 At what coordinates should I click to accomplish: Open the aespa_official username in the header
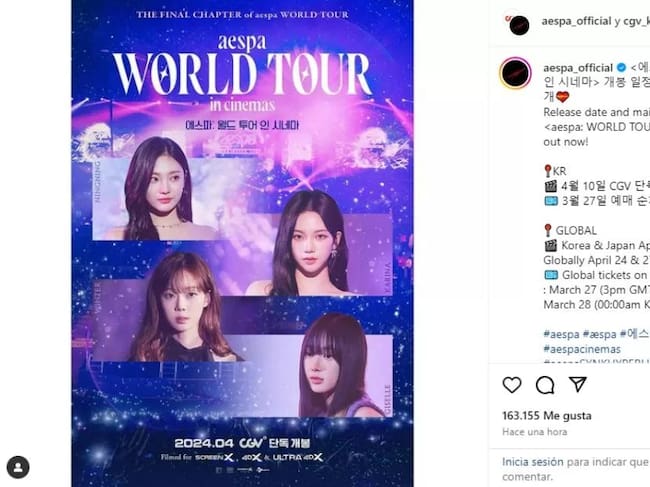pos(576,22)
